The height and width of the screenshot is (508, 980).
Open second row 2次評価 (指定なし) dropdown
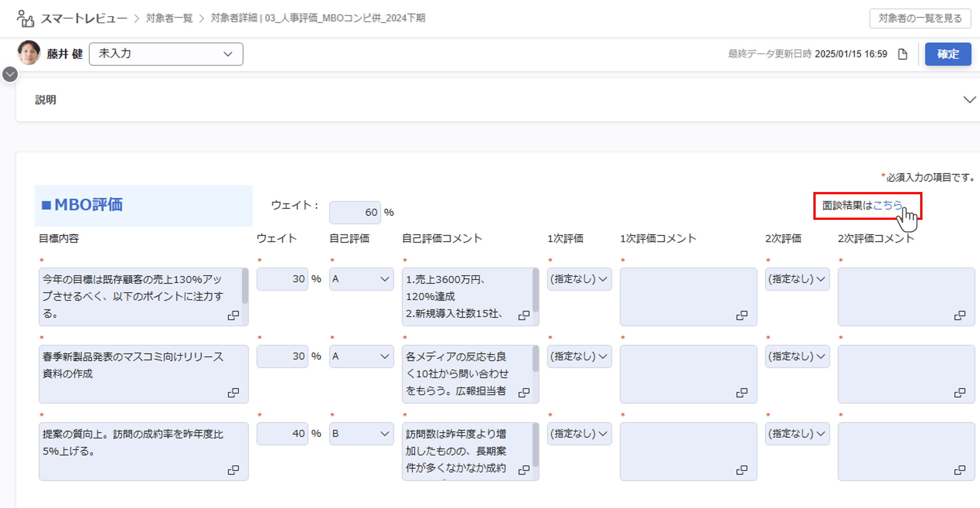pos(797,356)
